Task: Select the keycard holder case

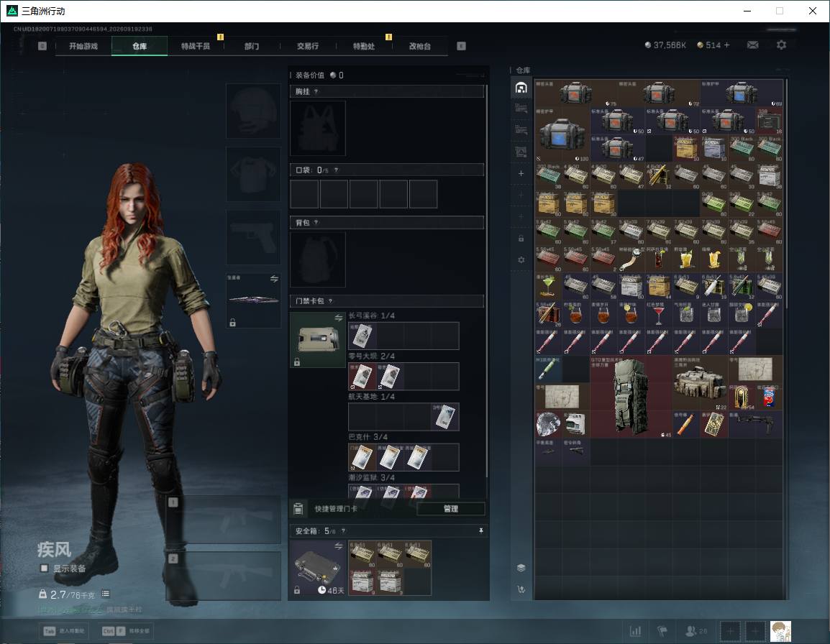Action: [318, 340]
